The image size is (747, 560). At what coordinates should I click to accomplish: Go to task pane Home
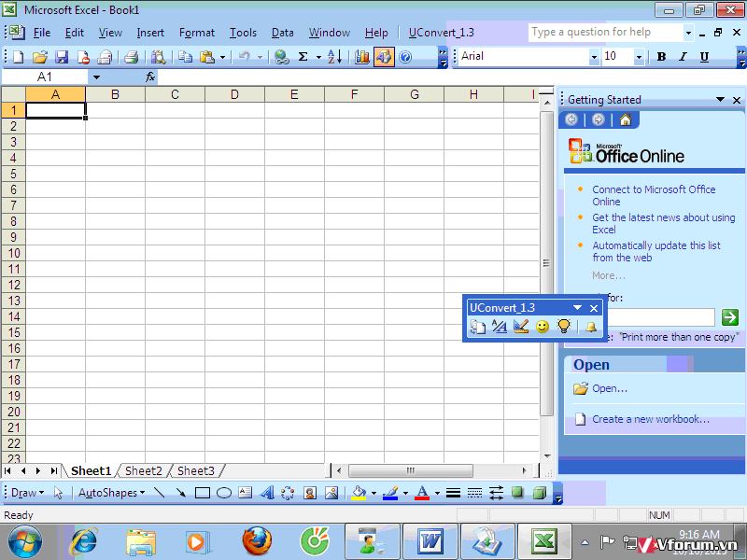click(625, 119)
